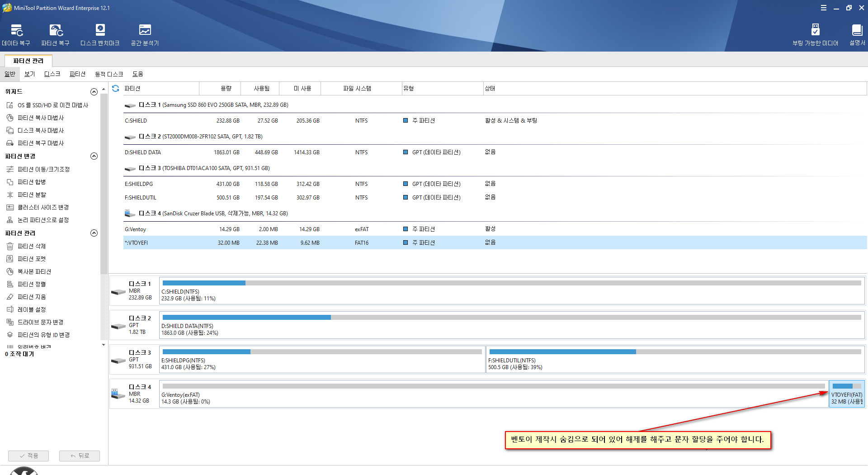Sort by 미 사용 column header
This screenshot has height=475, width=868.
click(300, 88)
